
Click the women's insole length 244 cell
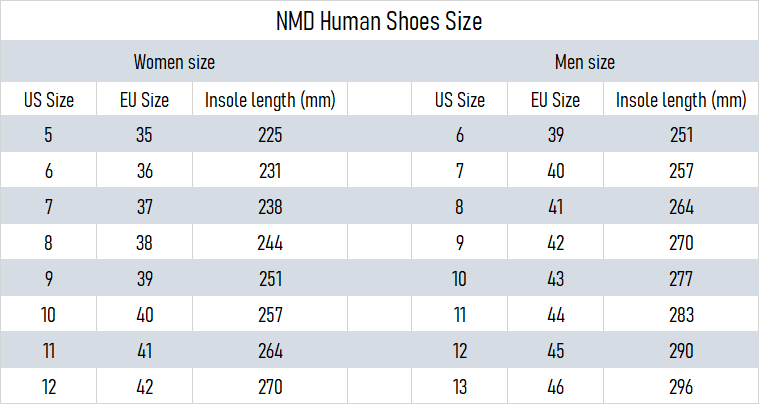270,243
